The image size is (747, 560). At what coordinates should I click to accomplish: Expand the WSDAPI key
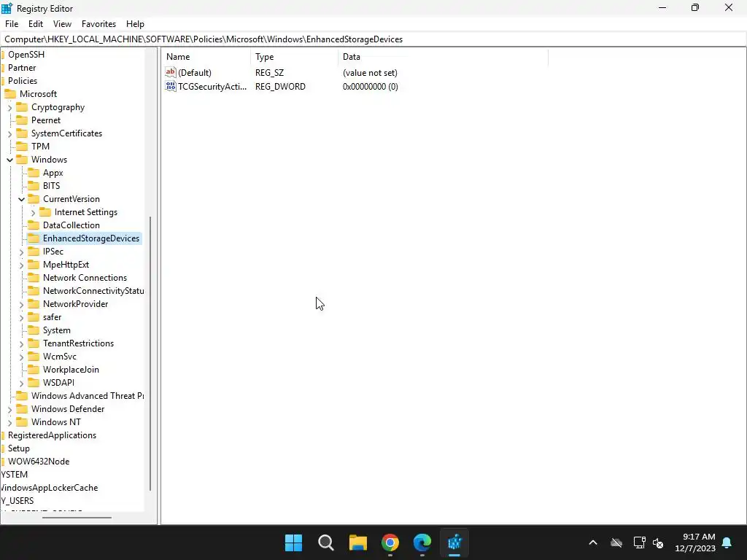pyautogui.click(x=21, y=383)
